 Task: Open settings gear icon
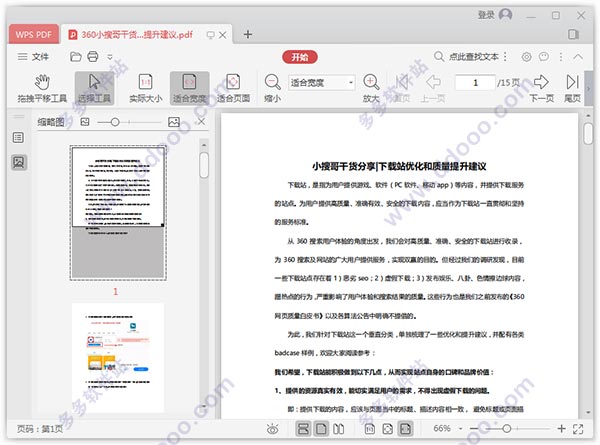point(527,57)
